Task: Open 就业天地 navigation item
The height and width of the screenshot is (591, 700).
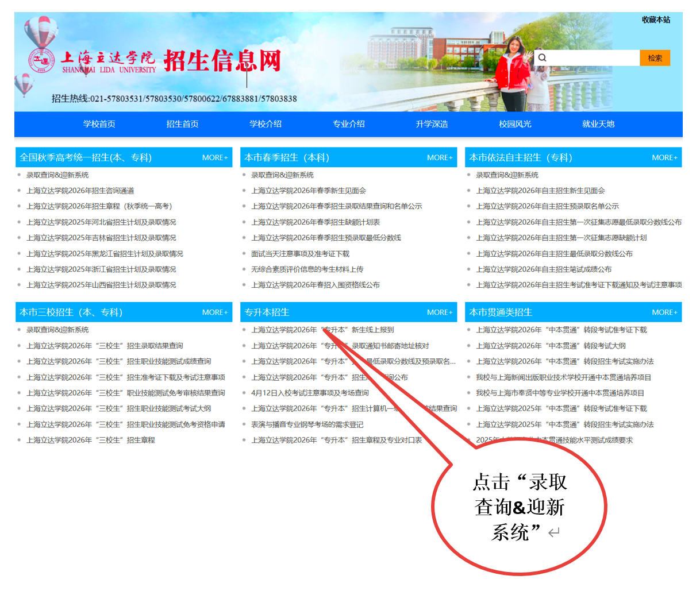Action: pos(598,123)
